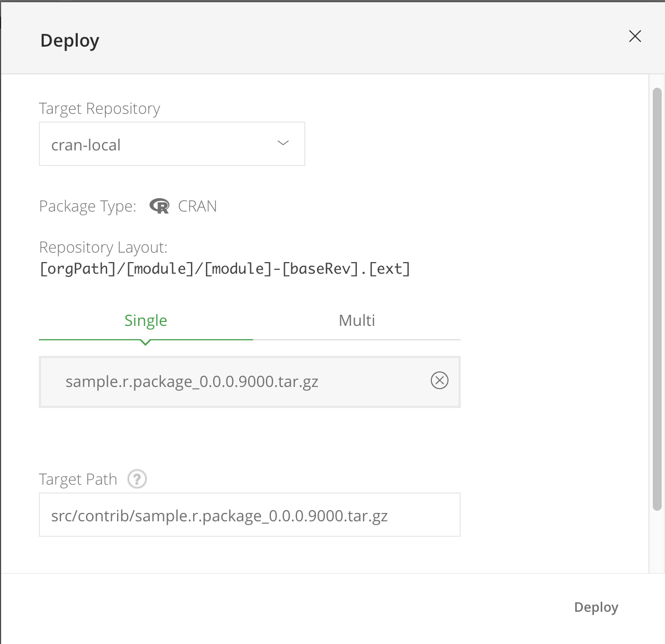This screenshot has height=644, width=665.
Task: Open the Target Repository dropdown
Action: [x=172, y=143]
